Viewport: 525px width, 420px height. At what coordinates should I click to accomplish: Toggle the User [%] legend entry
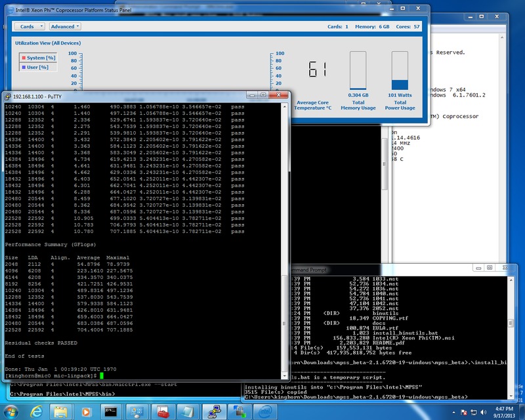34,67
